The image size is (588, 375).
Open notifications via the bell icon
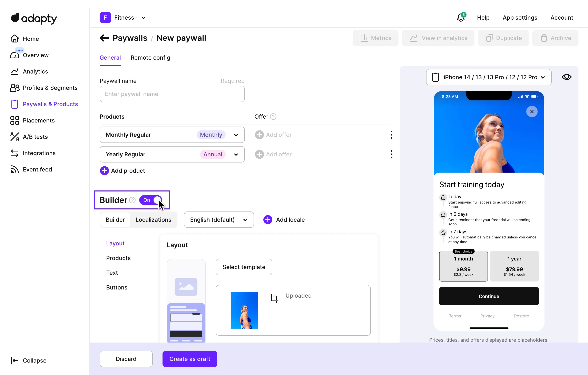tap(460, 18)
